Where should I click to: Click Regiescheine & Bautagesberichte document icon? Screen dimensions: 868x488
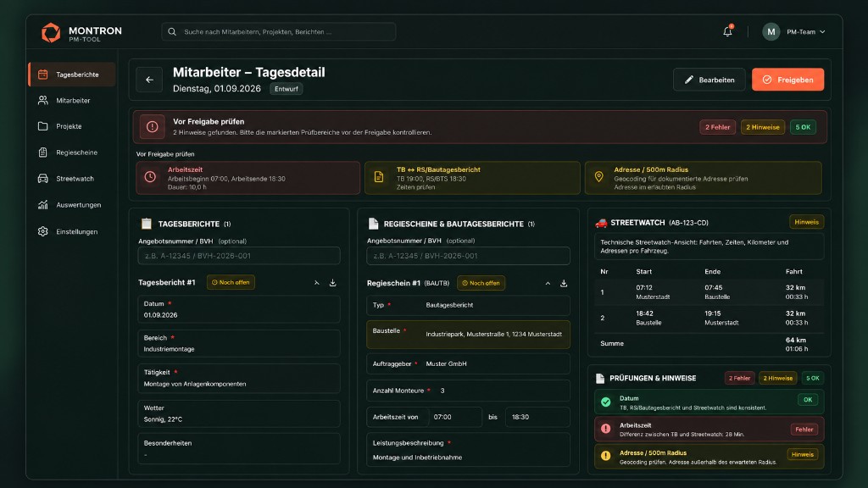373,224
